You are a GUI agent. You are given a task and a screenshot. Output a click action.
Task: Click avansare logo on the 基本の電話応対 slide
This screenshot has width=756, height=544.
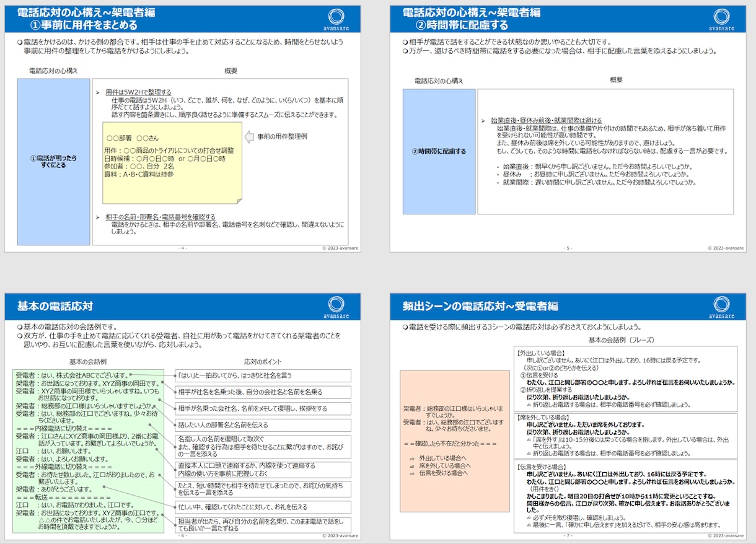pyautogui.click(x=336, y=307)
